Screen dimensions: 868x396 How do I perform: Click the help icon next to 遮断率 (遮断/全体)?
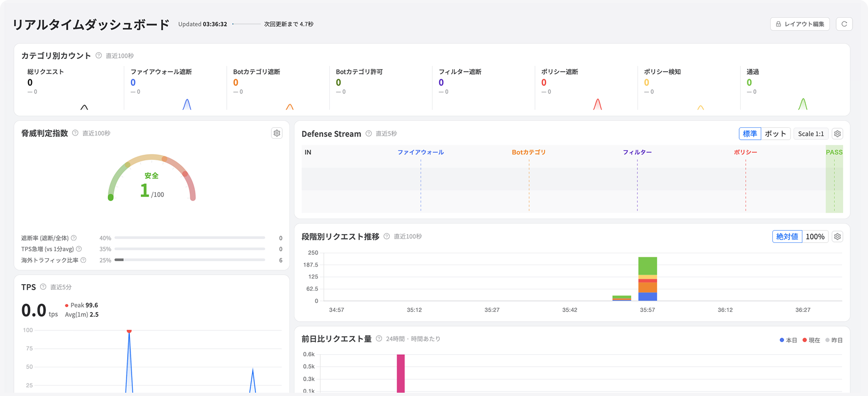(74, 238)
